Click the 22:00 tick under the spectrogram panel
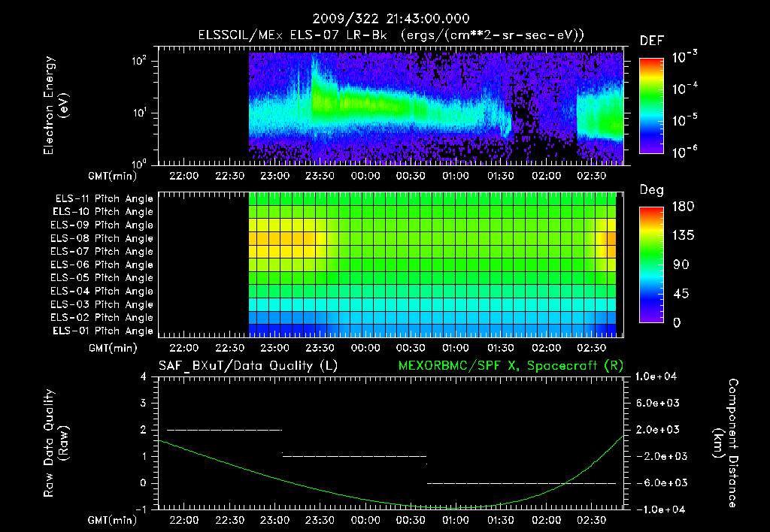The image size is (770, 532). 184,176
